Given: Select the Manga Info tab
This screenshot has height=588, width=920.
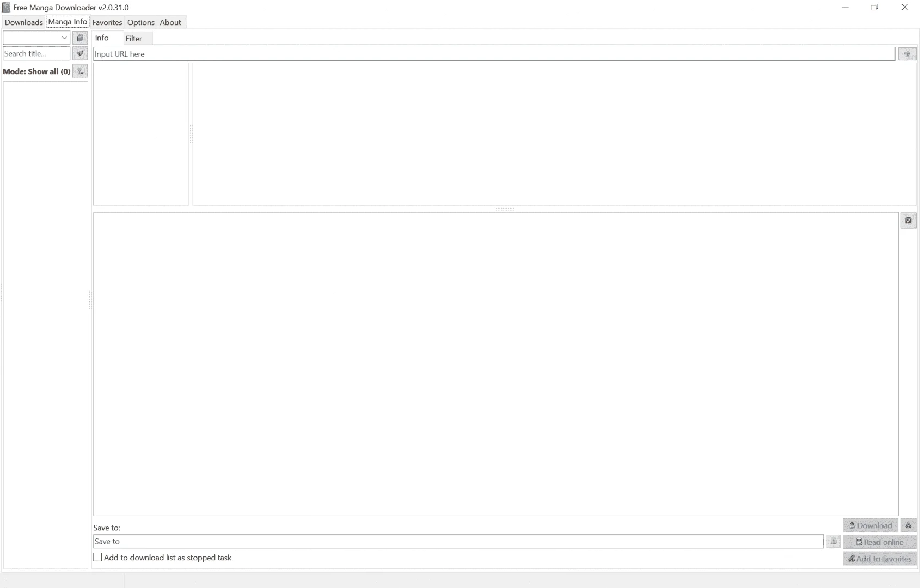Looking at the screenshot, I should point(68,22).
